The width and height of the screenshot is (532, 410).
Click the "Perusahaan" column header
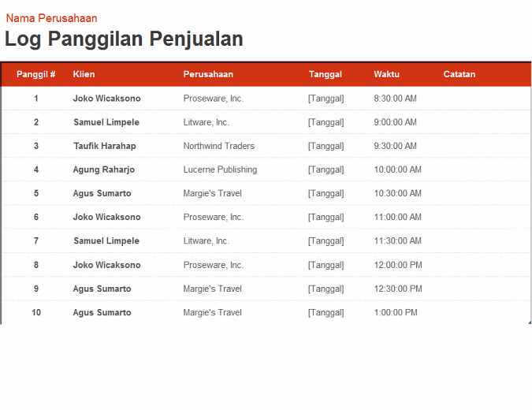pyautogui.click(x=208, y=74)
